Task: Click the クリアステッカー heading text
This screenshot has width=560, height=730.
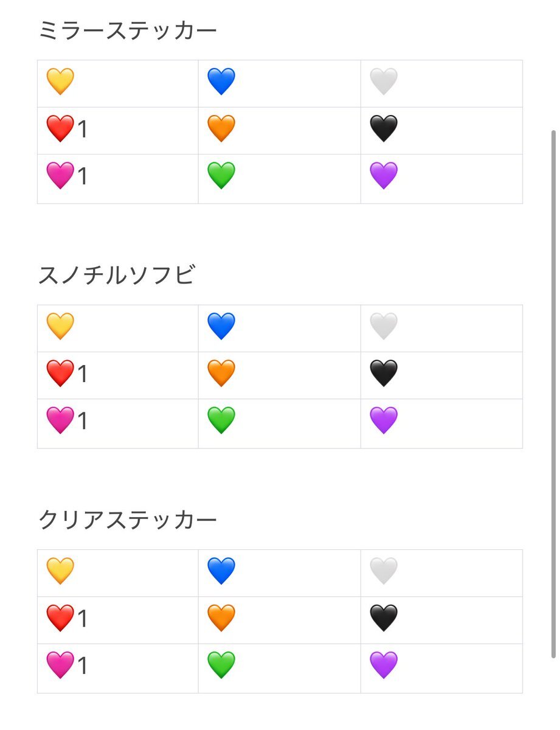Action: [x=128, y=520]
